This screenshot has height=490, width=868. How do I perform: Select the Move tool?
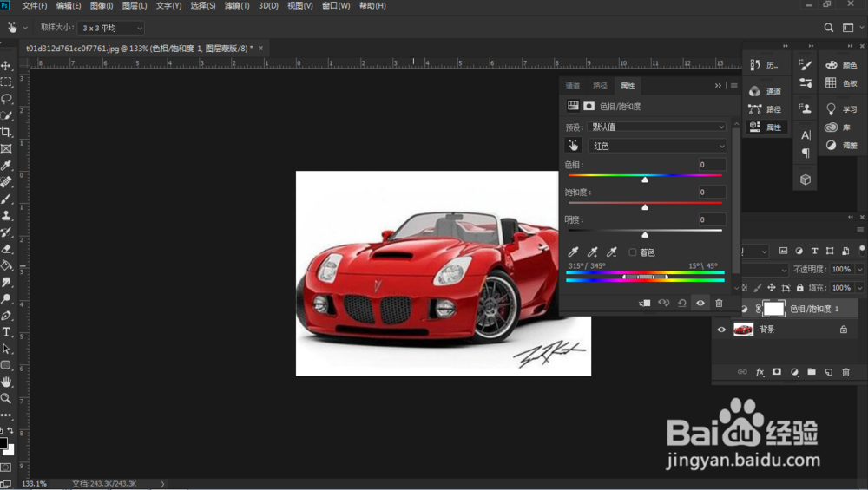(6, 65)
